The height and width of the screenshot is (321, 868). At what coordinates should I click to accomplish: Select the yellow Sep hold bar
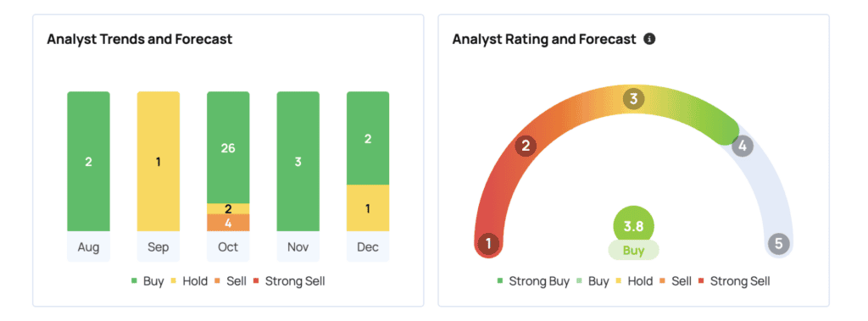tap(159, 161)
